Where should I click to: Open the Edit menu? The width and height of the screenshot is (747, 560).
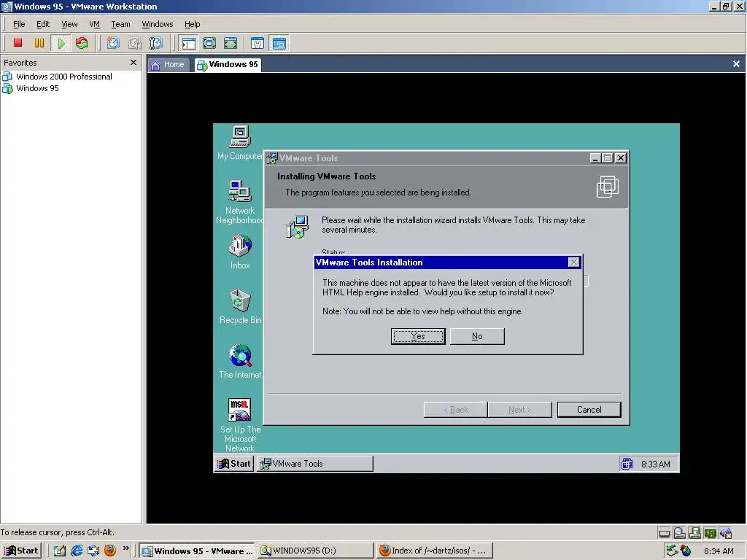click(x=43, y=24)
